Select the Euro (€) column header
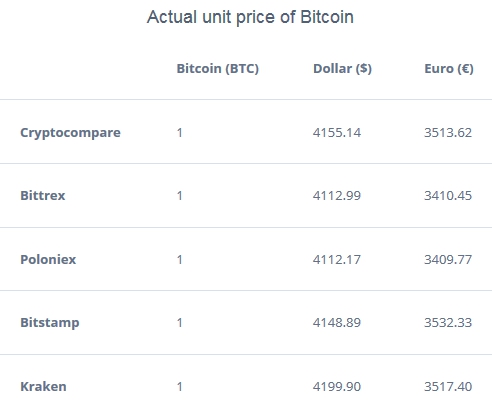The width and height of the screenshot is (492, 406). click(449, 69)
